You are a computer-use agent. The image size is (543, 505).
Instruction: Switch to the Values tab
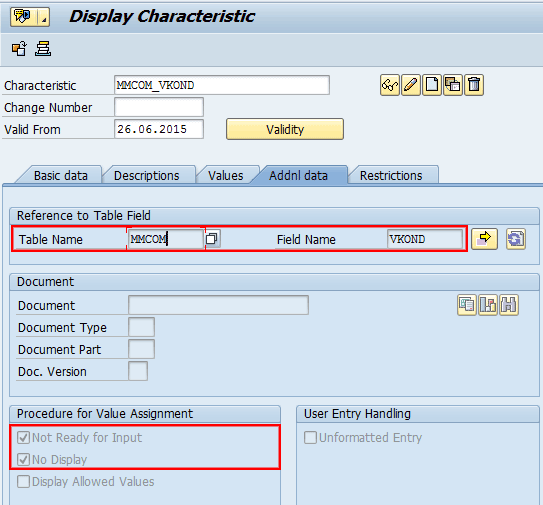tap(225, 175)
